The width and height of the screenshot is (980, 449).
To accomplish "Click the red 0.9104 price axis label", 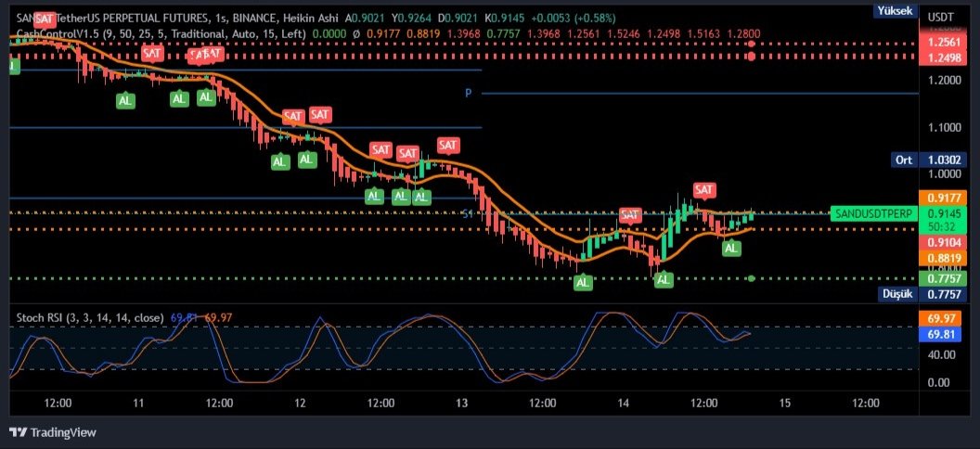I will (x=944, y=243).
